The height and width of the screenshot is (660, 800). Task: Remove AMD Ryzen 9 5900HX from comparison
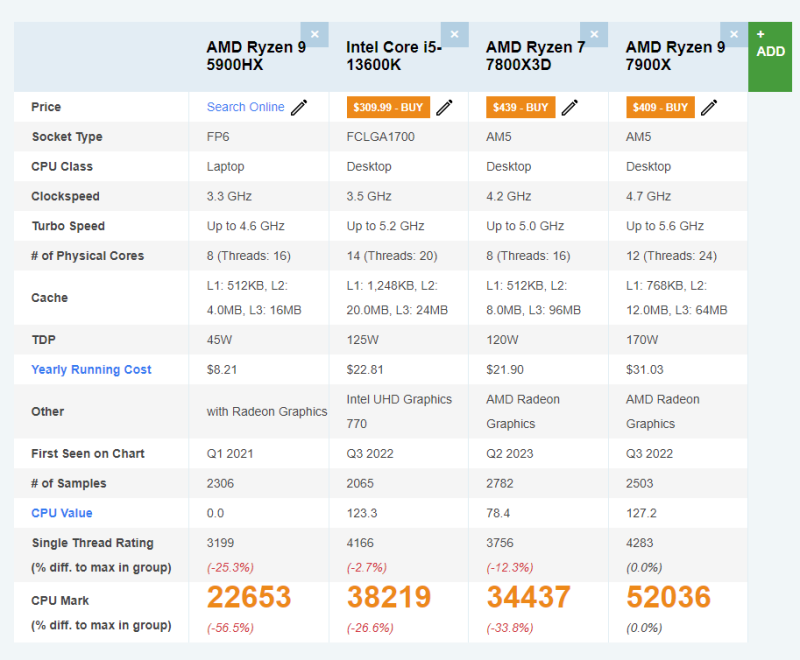point(314,34)
